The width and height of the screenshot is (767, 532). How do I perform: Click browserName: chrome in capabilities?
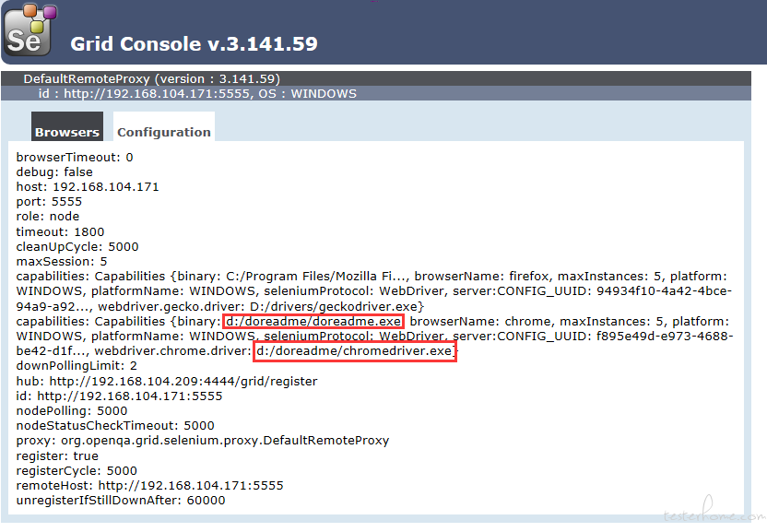coord(482,322)
